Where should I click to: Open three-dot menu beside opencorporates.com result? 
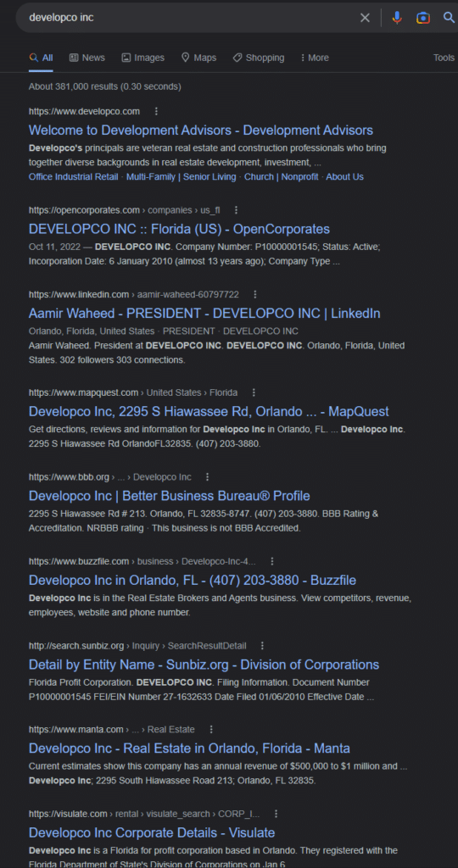[236, 210]
